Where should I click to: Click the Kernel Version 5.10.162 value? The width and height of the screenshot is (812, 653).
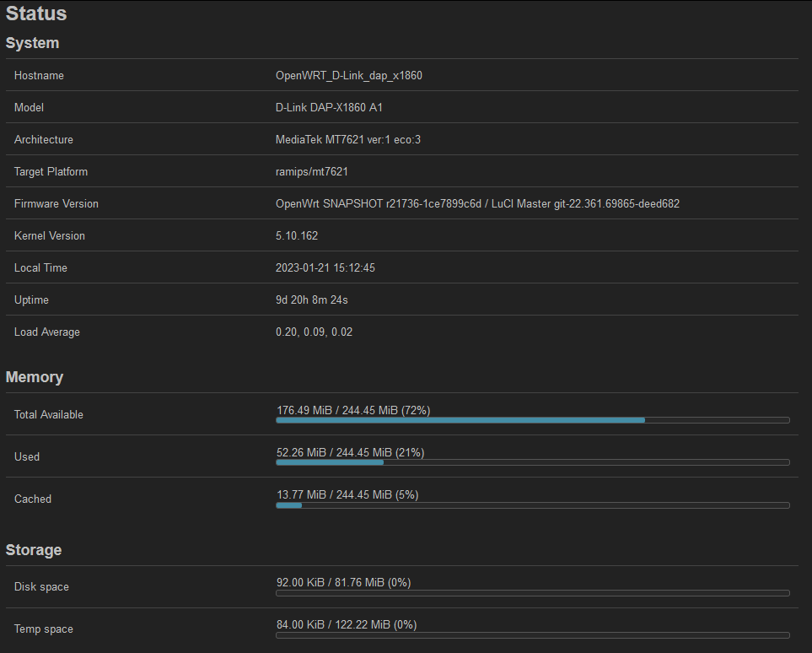[x=297, y=236]
